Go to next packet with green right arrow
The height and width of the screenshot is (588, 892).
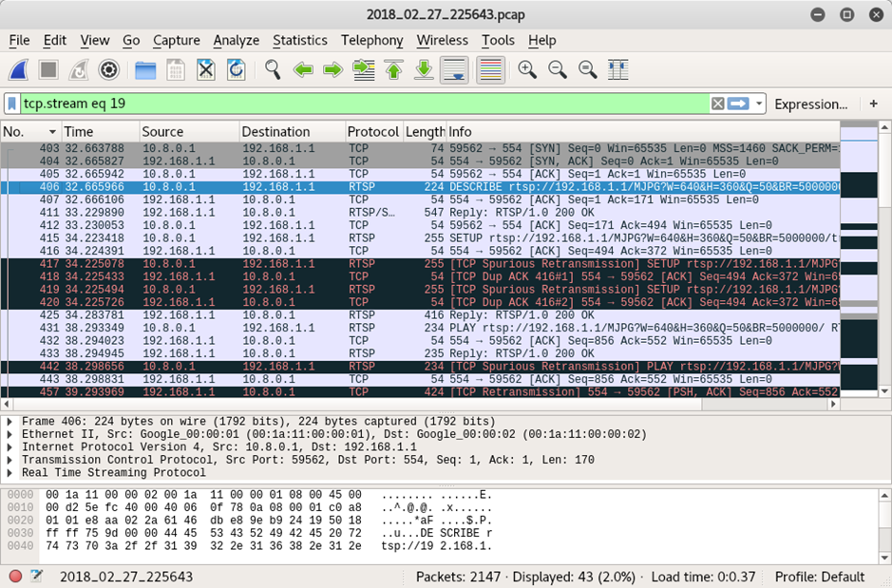(332, 69)
